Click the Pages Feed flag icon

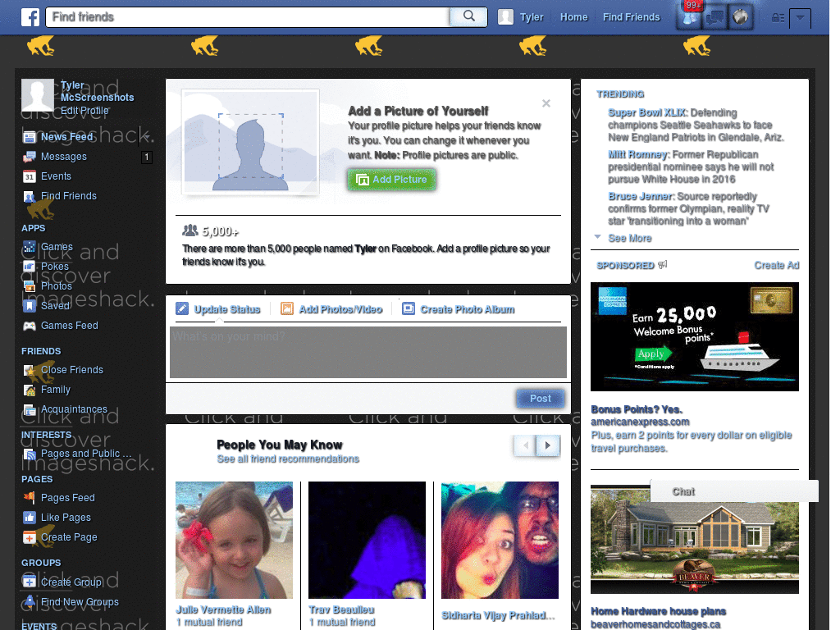click(x=30, y=498)
